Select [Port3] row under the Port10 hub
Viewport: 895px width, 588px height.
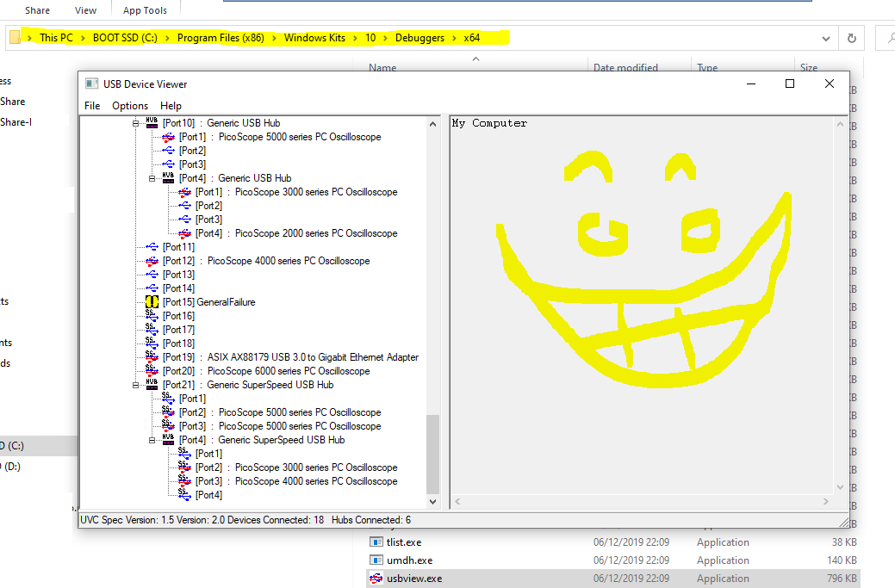pyautogui.click(x=192, y=164)
